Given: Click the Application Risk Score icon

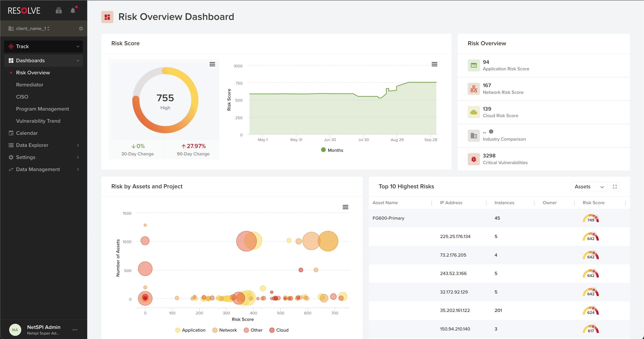Looking at the screenshot, I should pyautogui.click(x=474, y=65).
